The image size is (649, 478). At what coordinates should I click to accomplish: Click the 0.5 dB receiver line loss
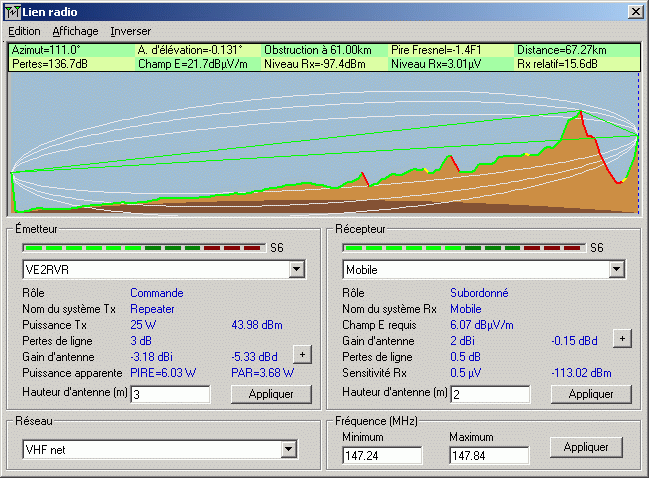tap(465, 357)
